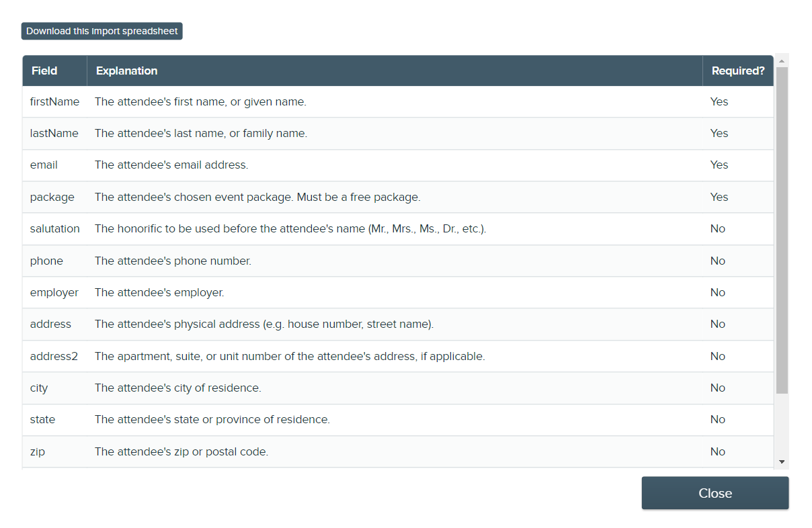Image resolution: width=812 pixels, height=528 pixels.
Task: Select the city field cell
Action: 54,388
